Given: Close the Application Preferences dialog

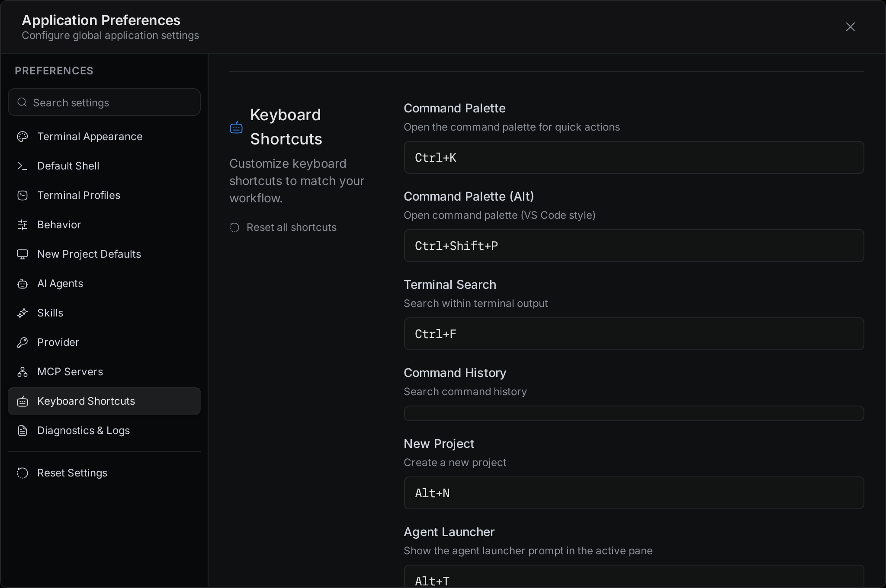Looking at the screenshot, I should 851,27.
